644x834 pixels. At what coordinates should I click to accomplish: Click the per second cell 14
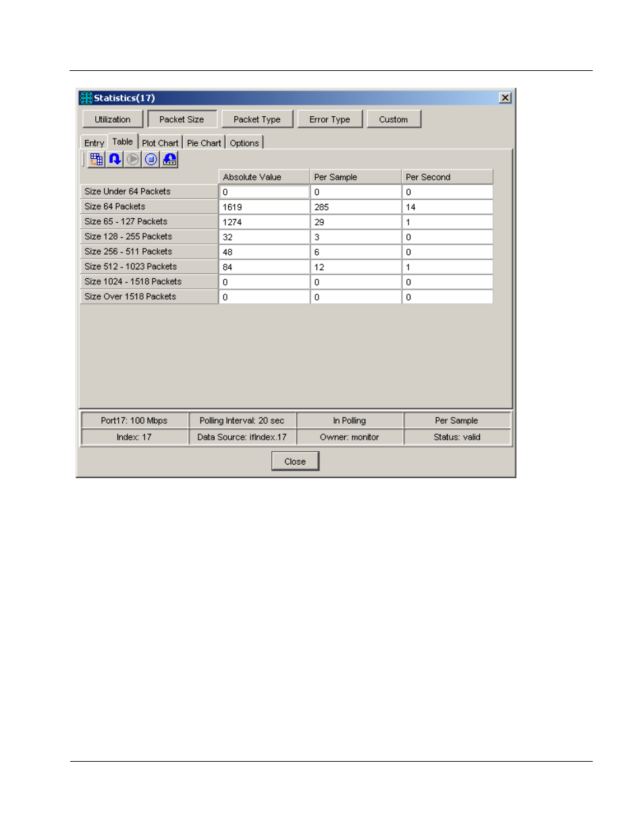[x=447, y=207]
